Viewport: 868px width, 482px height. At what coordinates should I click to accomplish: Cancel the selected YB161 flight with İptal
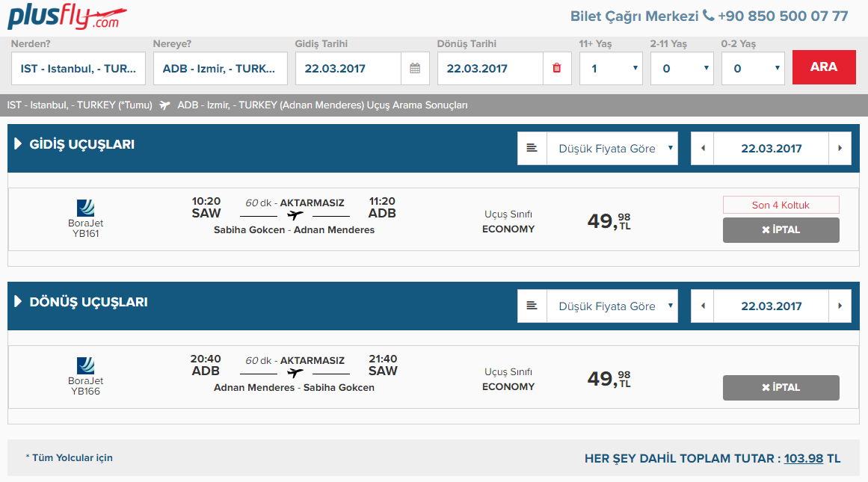point(781,230)
